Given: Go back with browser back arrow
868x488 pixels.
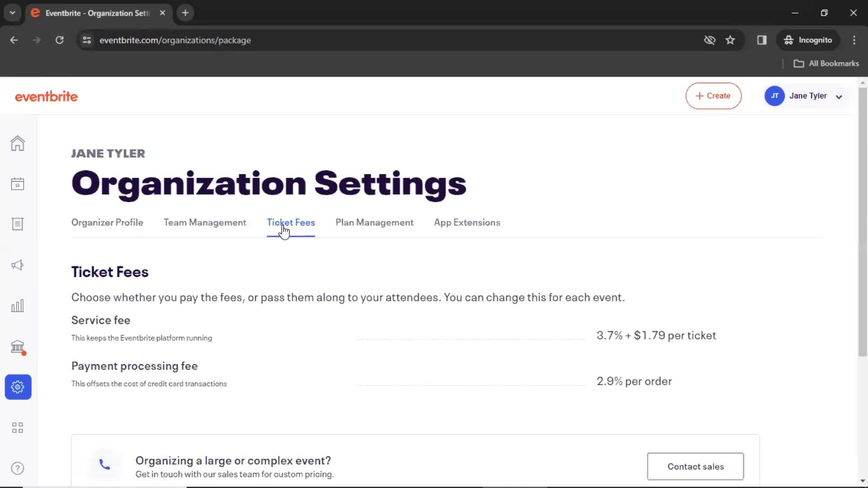Looking at the screenshot, I should click(14, 40).
